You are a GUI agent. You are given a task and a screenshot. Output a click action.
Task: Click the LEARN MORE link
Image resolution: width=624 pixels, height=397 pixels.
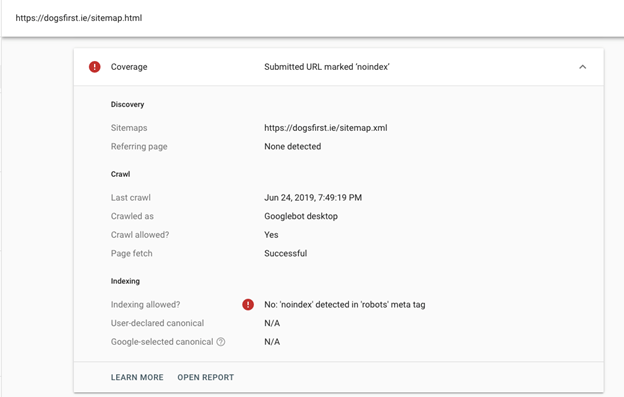pyautogui.click(x=137, y=378)
